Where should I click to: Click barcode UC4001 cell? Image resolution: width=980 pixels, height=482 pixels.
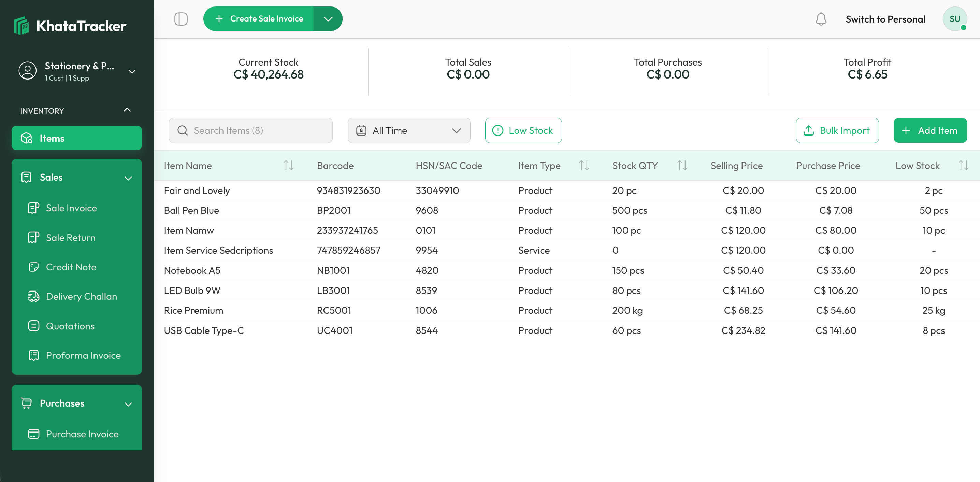click(x=335, y=330)
